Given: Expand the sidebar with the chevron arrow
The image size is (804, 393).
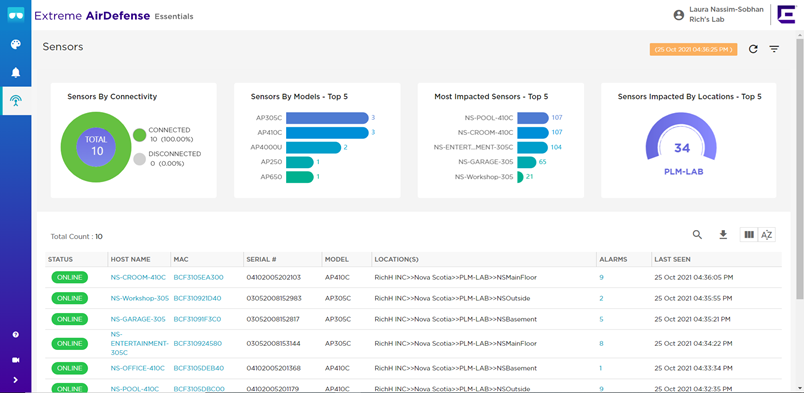Looking at the screenshot, I should pyautogui.click(x=15, y=380).
